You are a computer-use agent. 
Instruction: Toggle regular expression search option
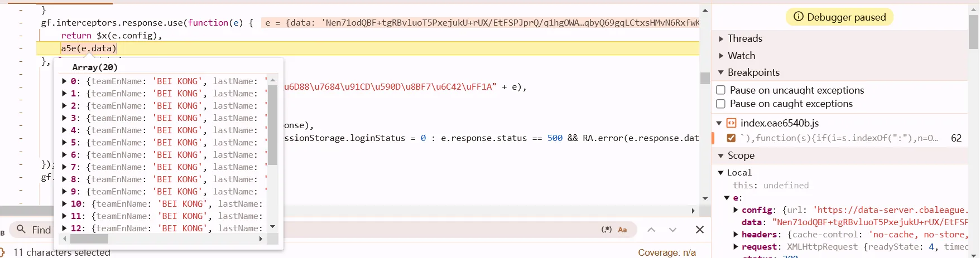[607, 230]
